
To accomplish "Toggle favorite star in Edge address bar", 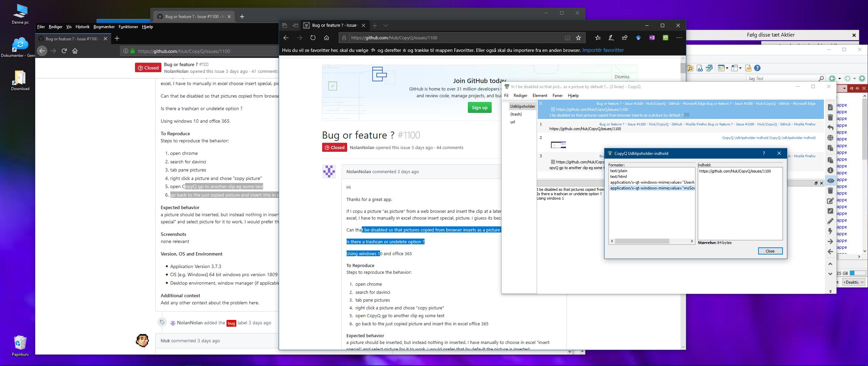I will tap(578, 38).
